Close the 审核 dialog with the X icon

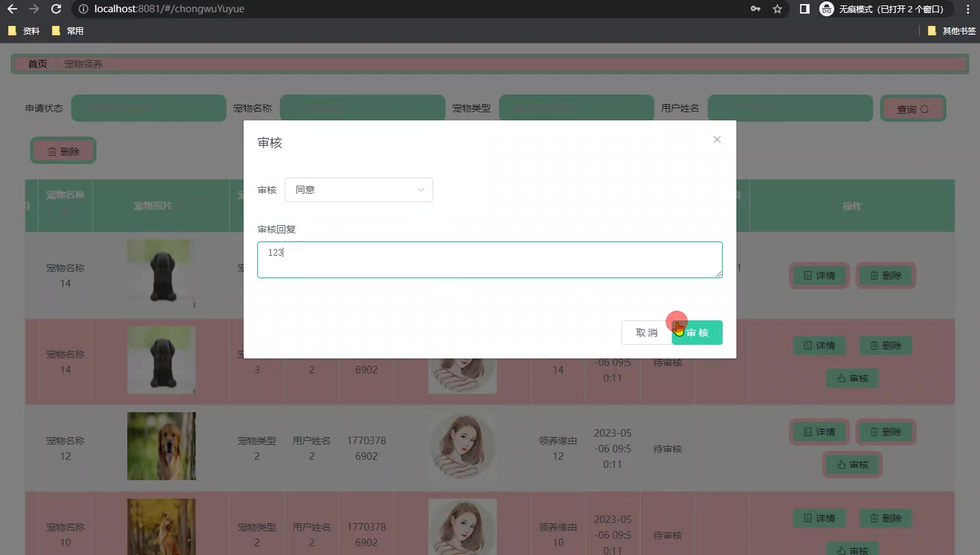coord(717,139)
